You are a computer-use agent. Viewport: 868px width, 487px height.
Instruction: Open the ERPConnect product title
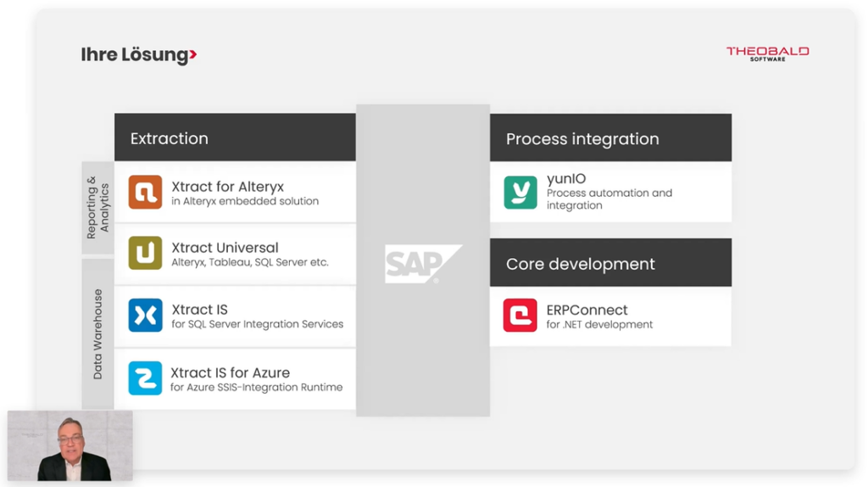(587, 310)
